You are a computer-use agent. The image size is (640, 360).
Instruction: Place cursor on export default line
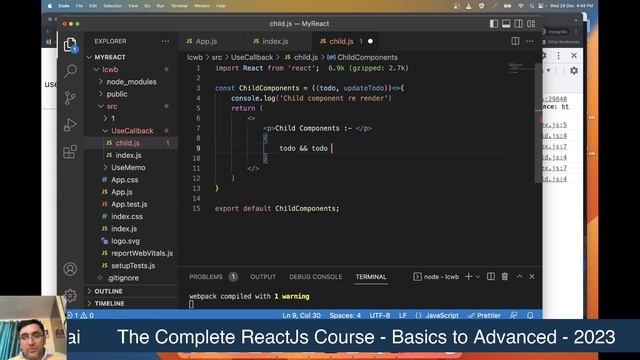pyautogui.click(x=277, y=209)
